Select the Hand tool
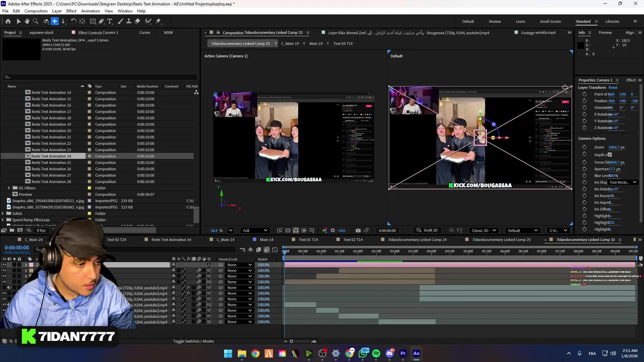Viewport: 644px width, 362px height. [27, 21]
